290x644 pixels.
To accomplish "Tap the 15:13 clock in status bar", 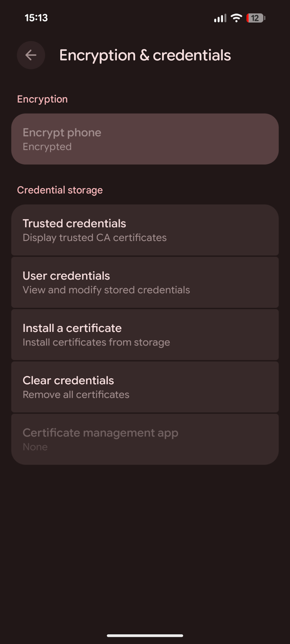I will (36, 18).
